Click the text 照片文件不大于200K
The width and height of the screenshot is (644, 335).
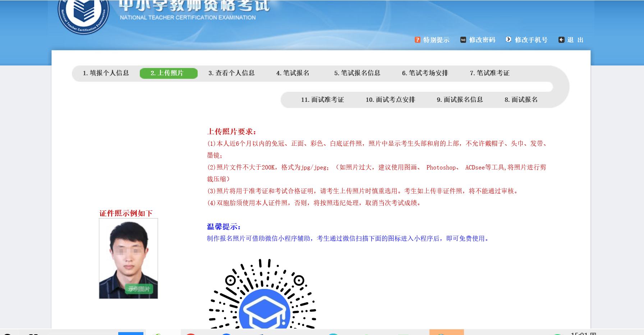click(x=245, y=167)
